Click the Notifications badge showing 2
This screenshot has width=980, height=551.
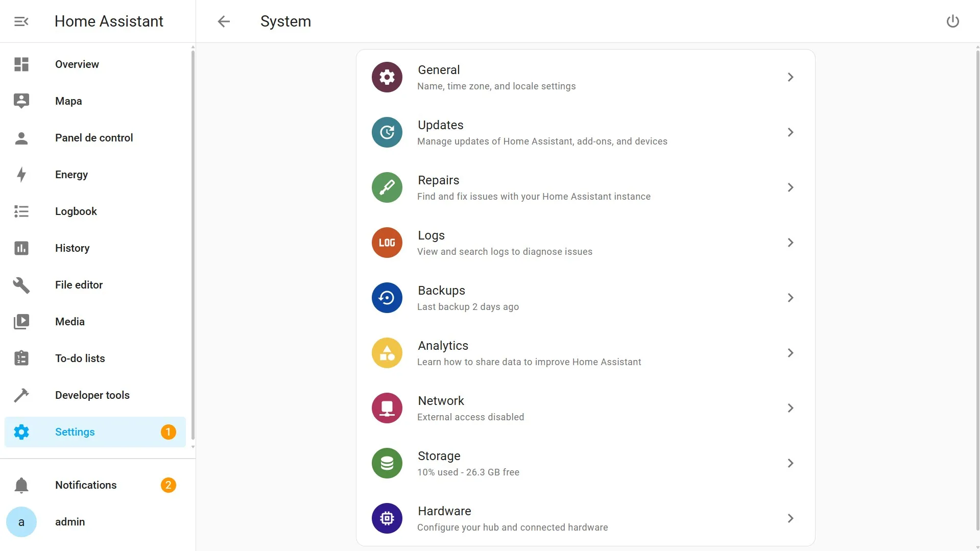point(168,485)
